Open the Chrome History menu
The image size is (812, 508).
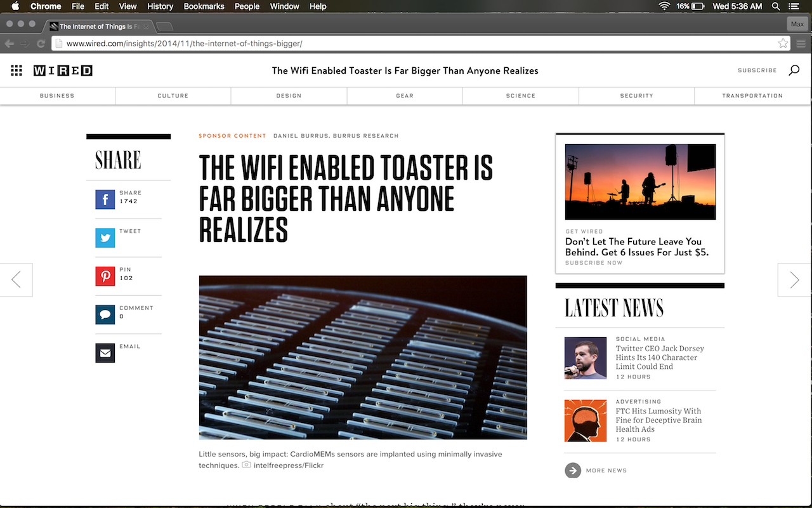[x=160, y=6]
